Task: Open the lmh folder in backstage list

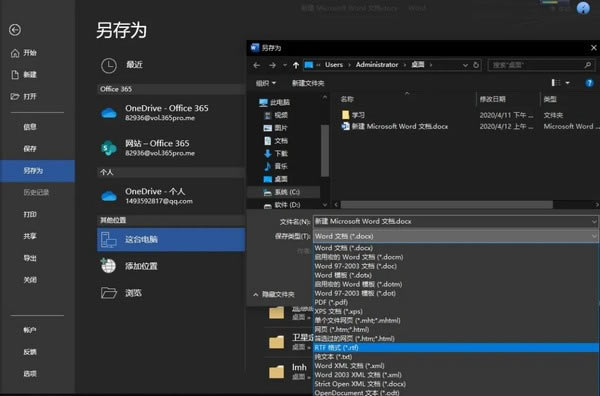Action: [x=288, y=371]
